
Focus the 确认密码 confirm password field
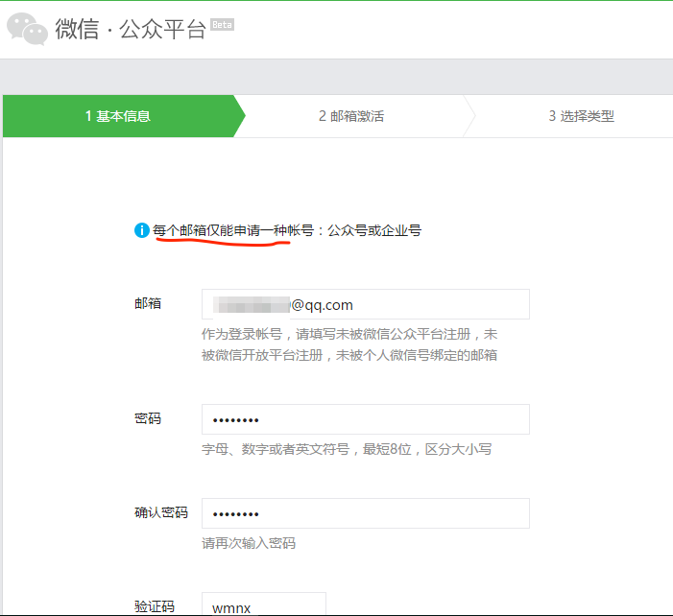[x=366, y=513]
